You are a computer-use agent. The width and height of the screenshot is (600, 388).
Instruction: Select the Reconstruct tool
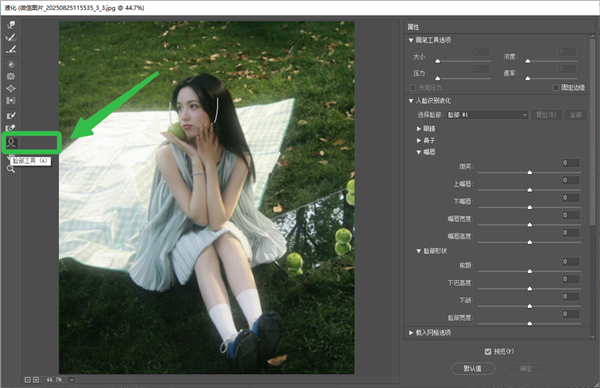(11, 37)
